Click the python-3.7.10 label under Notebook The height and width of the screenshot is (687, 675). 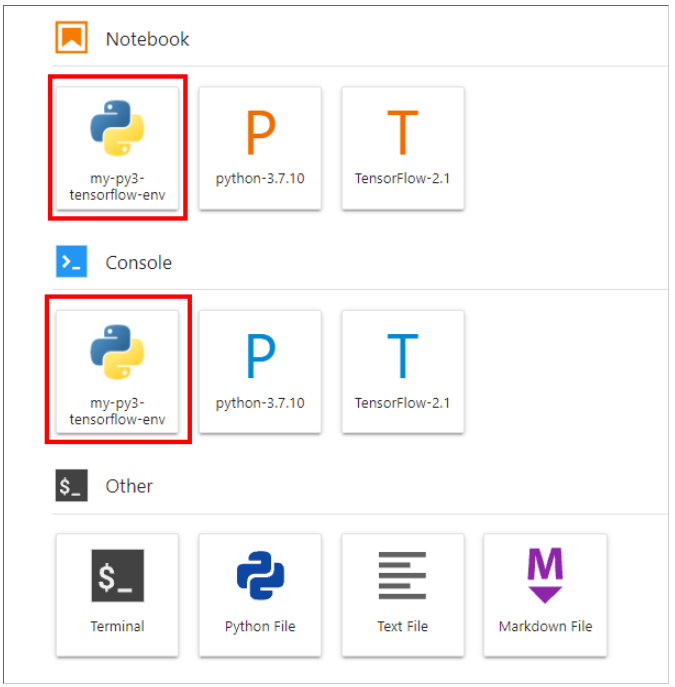click(260, 179)
